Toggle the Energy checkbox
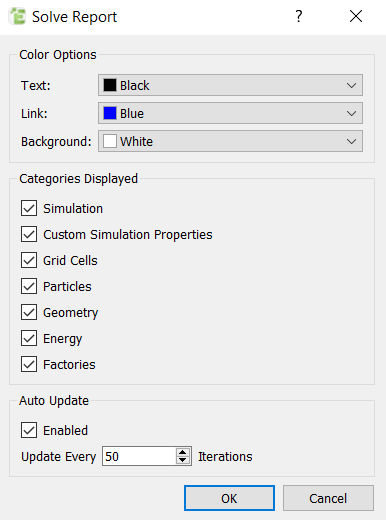Image resolution: width=386 pixels, height=520 pixels. tap(29, 338)
